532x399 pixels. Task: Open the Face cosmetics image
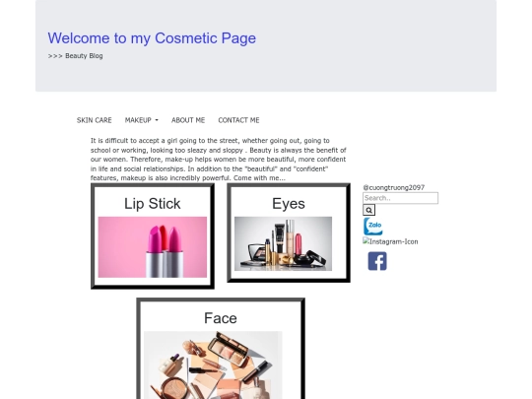(x=213, y=366)
